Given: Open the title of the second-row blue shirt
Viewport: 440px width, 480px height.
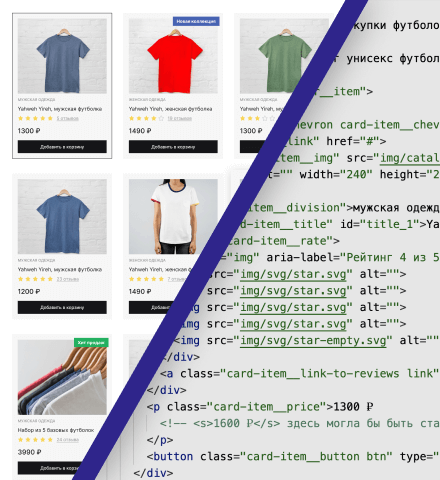Looking at the screenshot, I should (60, 269).
